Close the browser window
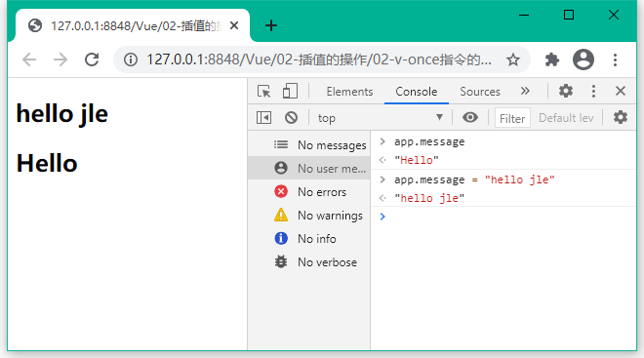Screen dimensions: 644x358 (x=614, y=16)
